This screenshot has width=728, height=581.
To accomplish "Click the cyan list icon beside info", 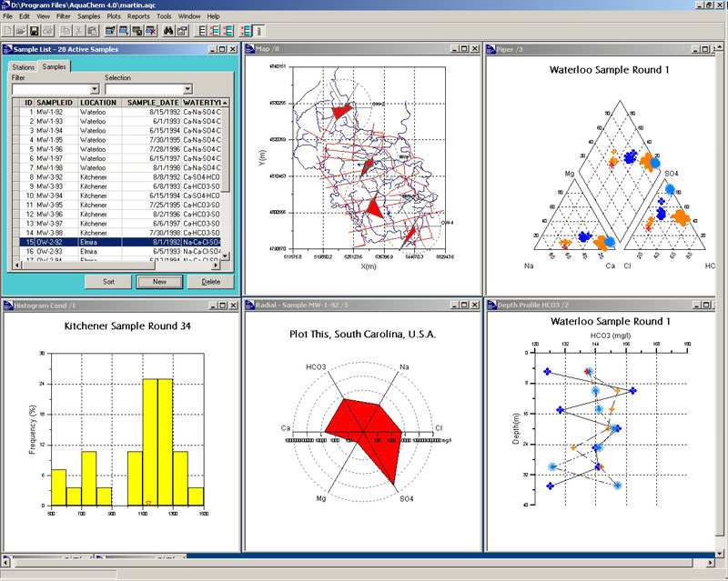I will (246, 31).
